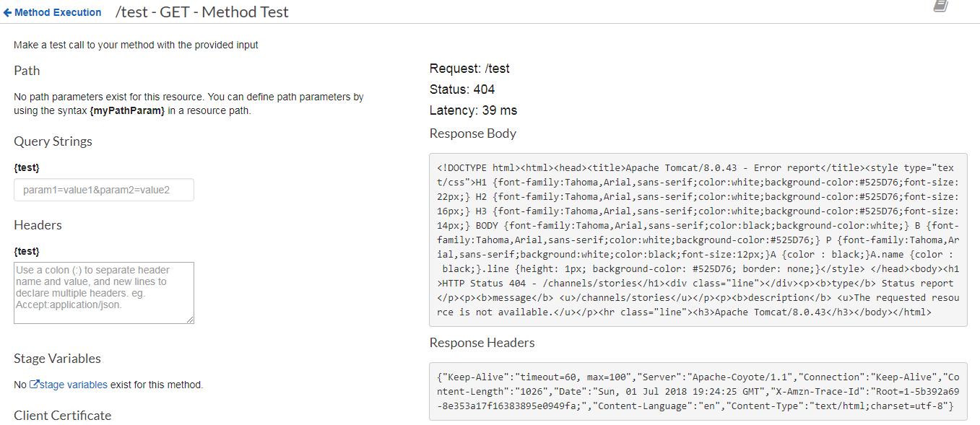Click the /test - GET - Method Test title

click(202, 12)
